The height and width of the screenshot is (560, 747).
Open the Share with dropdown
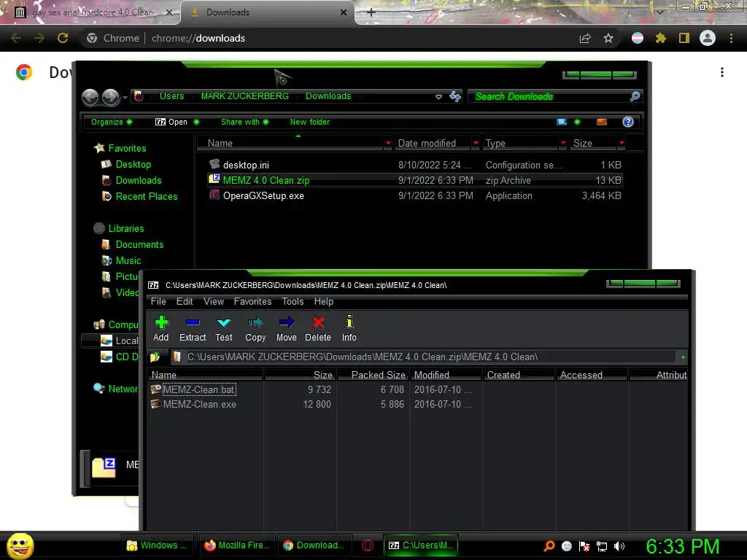coord(245,122)
